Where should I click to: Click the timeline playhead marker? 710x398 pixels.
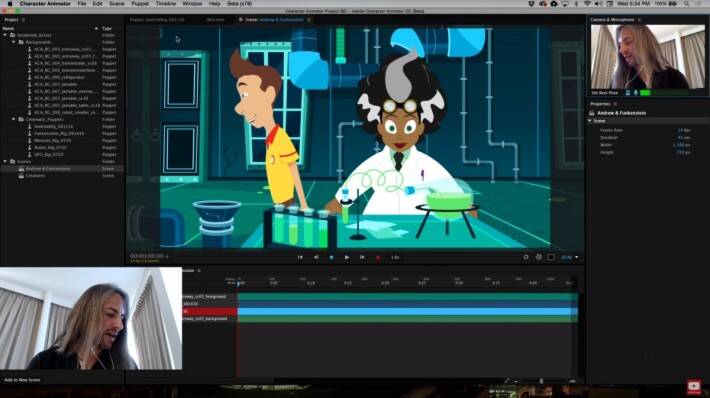[x=238, y=283]
